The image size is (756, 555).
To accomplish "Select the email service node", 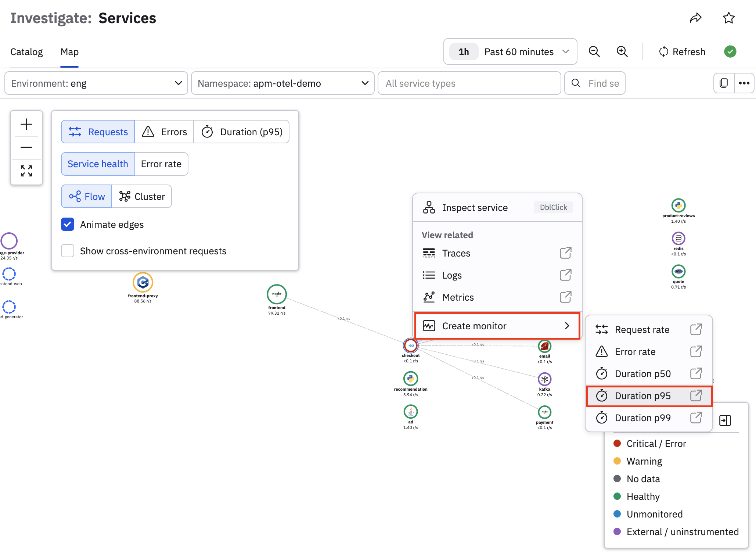I will tap(544, 346).
